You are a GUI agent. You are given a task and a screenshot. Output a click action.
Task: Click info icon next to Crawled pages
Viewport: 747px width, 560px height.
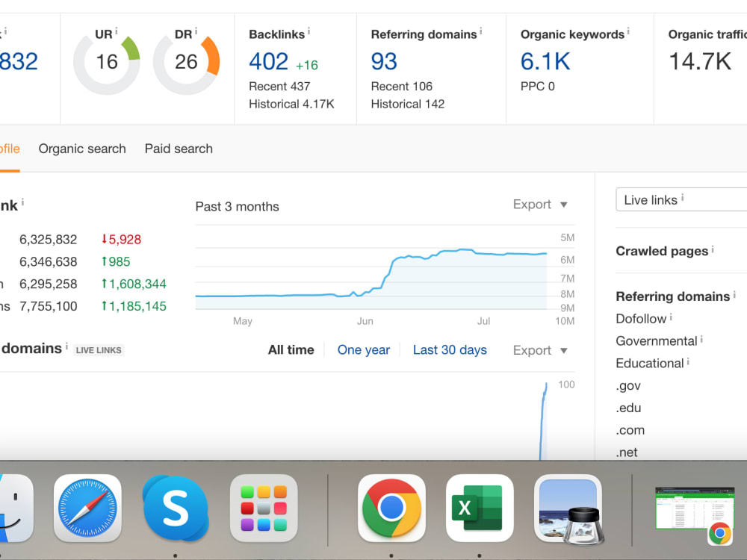point(713,249)
